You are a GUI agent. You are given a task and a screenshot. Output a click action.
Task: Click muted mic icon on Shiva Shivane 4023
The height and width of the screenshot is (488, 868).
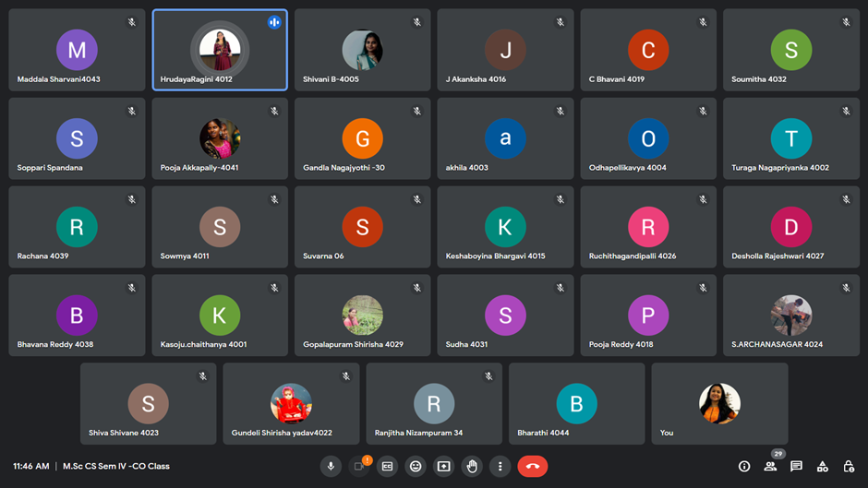click(x=202, y=376)
